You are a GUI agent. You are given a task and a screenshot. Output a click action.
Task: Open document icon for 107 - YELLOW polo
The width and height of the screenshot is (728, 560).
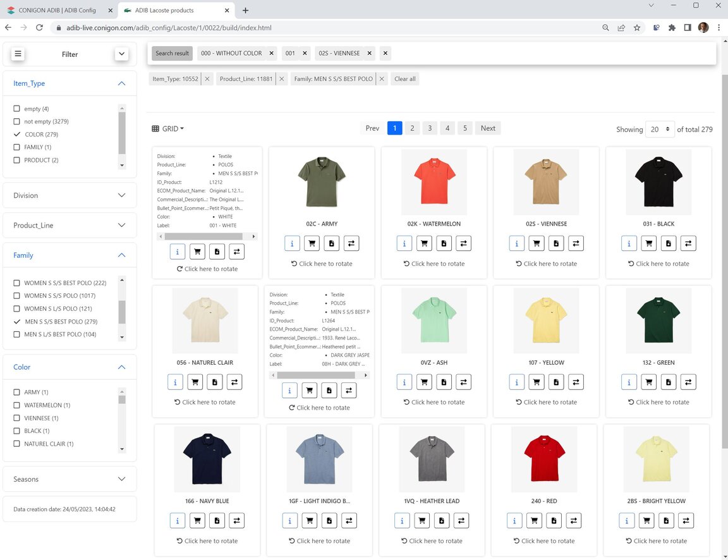click(x=555, y=382)
